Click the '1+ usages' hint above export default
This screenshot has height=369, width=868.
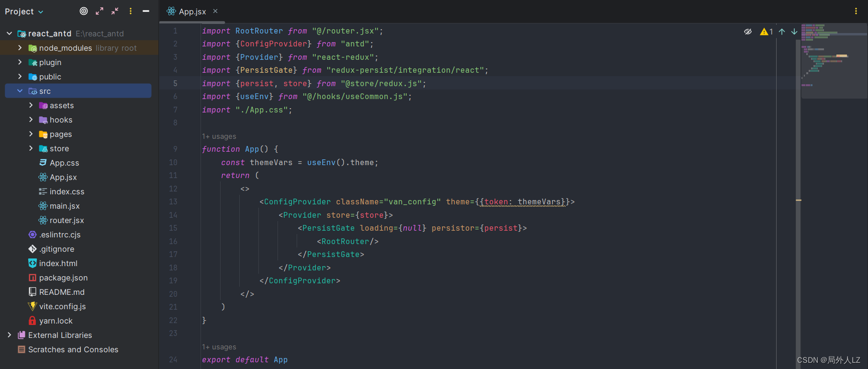pos(219,347)
